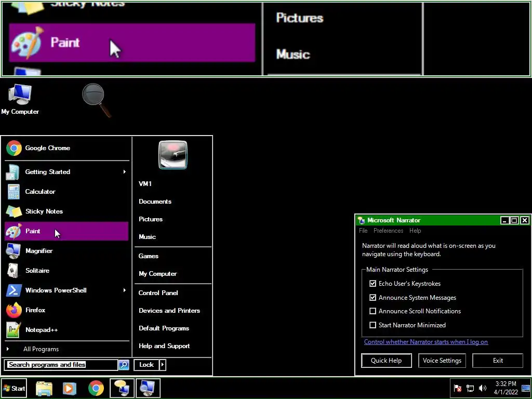The height and width of the screenshot is (399, 532).
Task: Open Chrome from the taskbar
Action: [x=96, y=388]
